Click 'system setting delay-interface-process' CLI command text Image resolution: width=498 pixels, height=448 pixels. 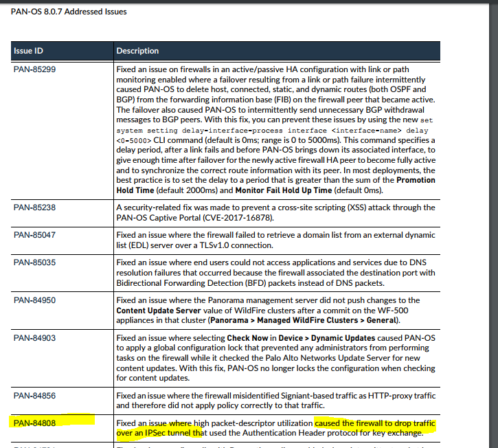pos(199,131)
